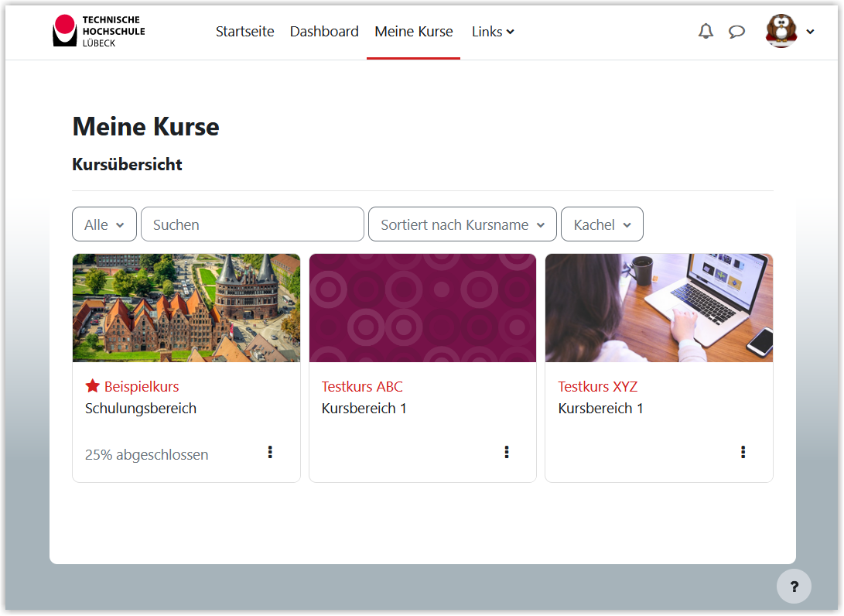This screenshot has width=844, height=616.
Task: Click the Beispielkurs Lübeck Holstentor thumbnail
Action: (186, 308)
